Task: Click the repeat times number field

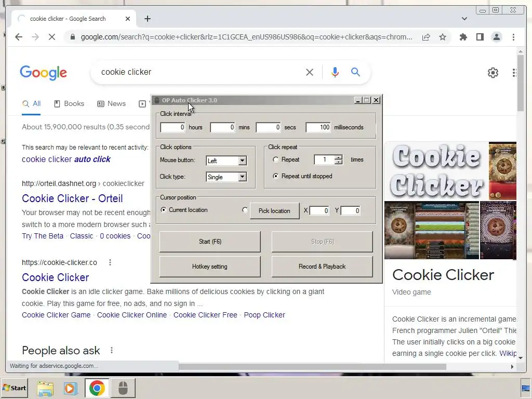Action: coord(324,159)
